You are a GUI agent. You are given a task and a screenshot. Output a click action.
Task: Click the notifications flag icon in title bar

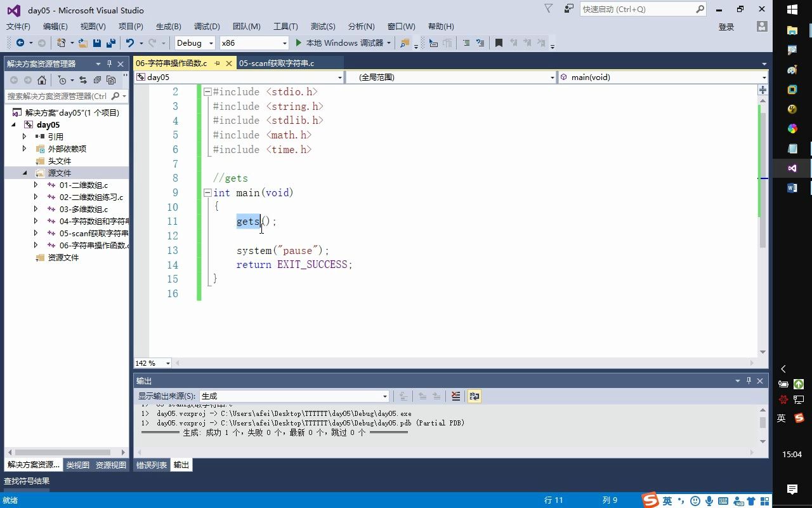click(x=549, y=8)
